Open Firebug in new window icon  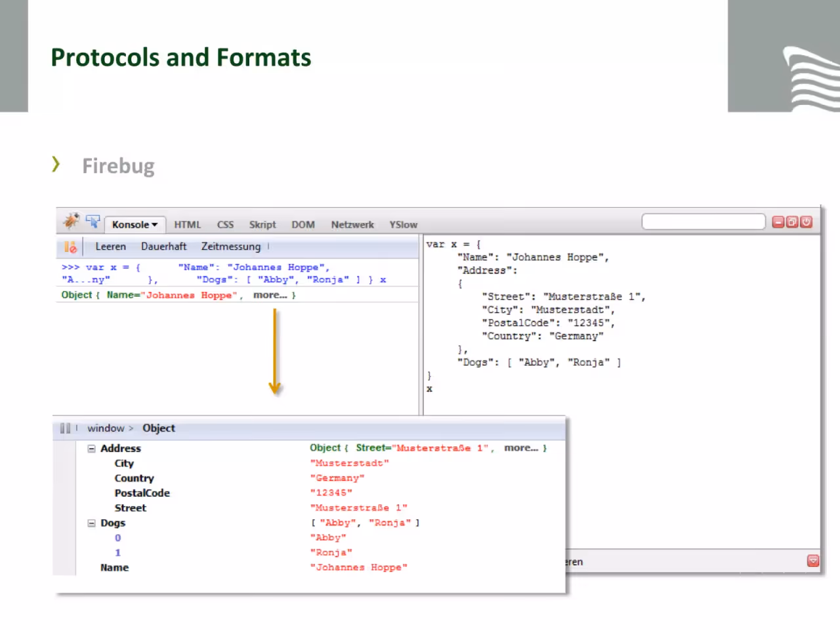click(x=792, y=222)
